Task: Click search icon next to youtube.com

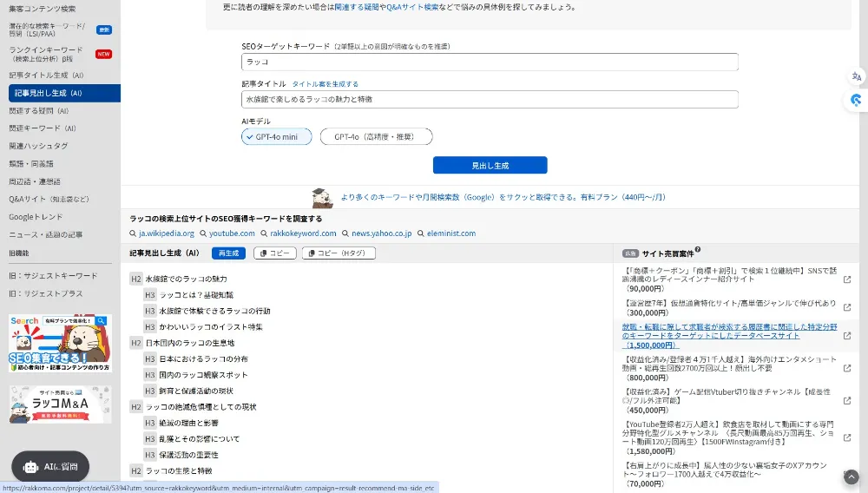Action: (203, 233)
